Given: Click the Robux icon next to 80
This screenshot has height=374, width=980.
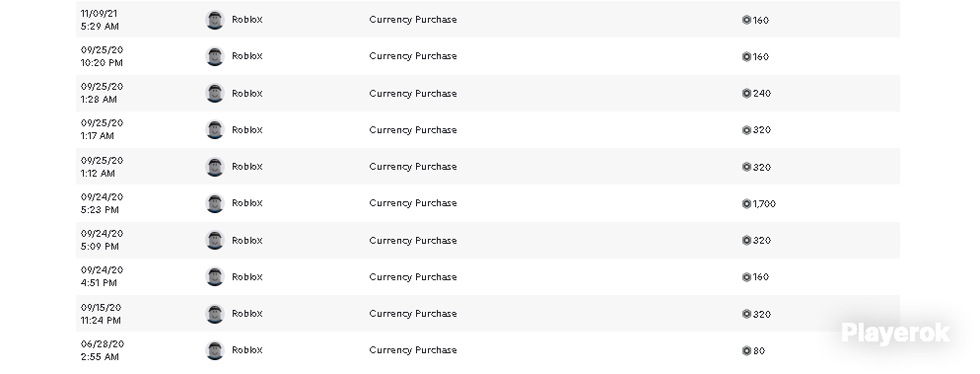Looking at the screenshot, I should pos(746,351).
